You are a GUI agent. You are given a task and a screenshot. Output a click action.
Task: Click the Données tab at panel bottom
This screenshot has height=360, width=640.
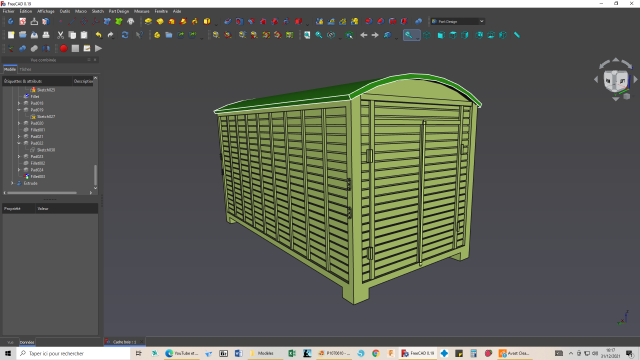(27, 342)
